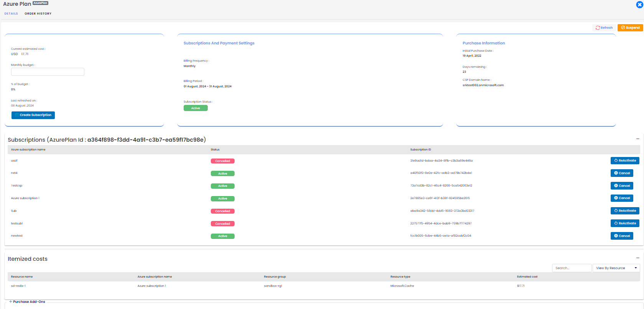Expand Purchase Add-Ons section

pyautogui.click(x=27, y=302)
